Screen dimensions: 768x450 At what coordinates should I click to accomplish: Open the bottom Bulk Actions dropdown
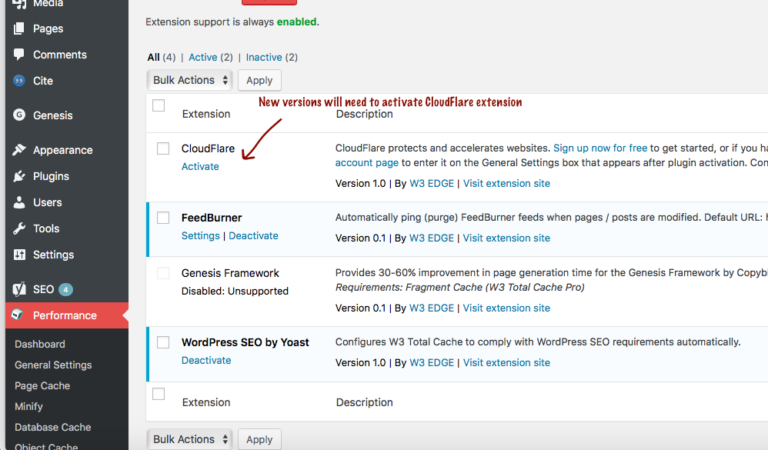click(x=190, y=439)
